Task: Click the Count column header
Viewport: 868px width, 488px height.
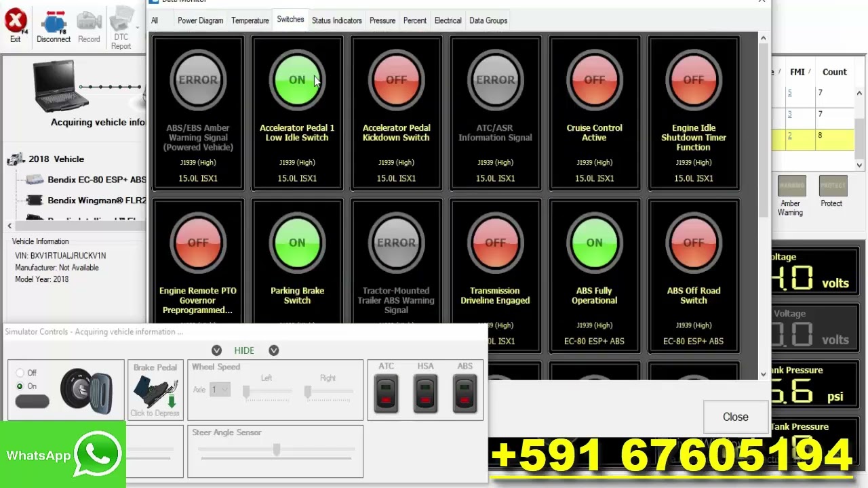Action: click(834, 72)
